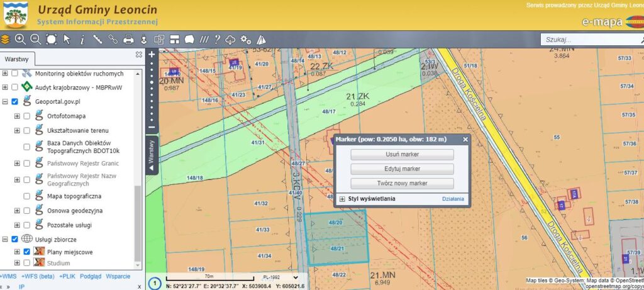The height and width of the screenshot is (290, 644).
Task: Select the ruler measurement tool
Action: pos(97,40)
